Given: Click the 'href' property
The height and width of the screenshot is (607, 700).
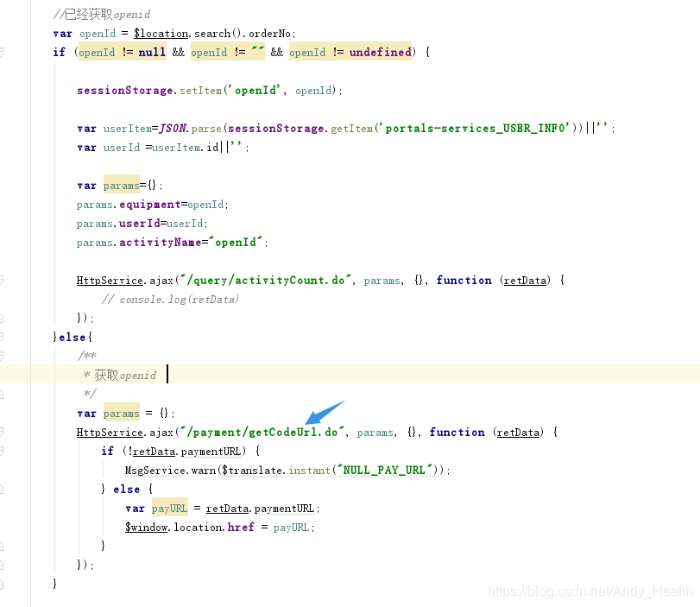Looking at the screenshot, I should [x=241, y=527].
